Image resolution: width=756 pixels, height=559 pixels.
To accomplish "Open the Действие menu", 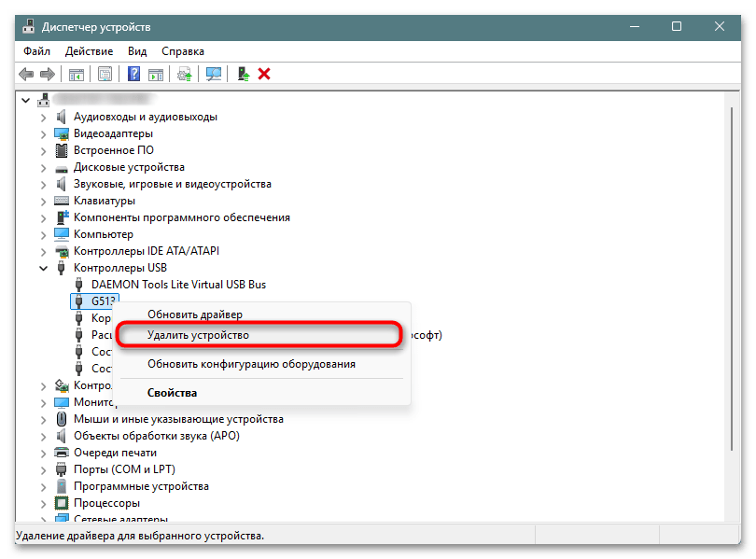I will click(89, 51).
